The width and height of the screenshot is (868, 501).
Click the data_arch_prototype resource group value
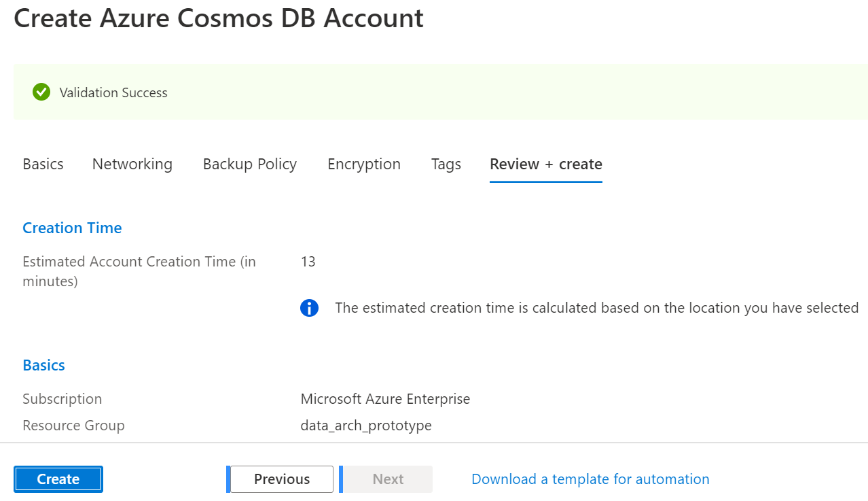366,426
